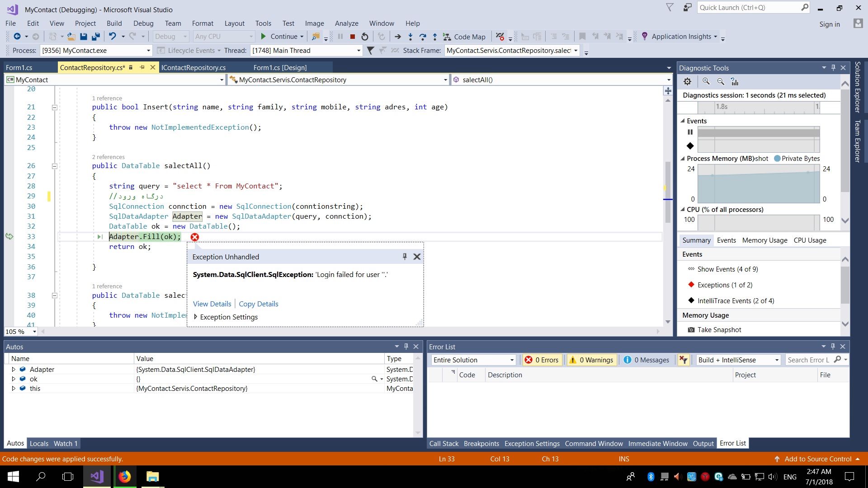Open the Analyze menu
Viewport: 868px width, 488px height.
[346, 23]
